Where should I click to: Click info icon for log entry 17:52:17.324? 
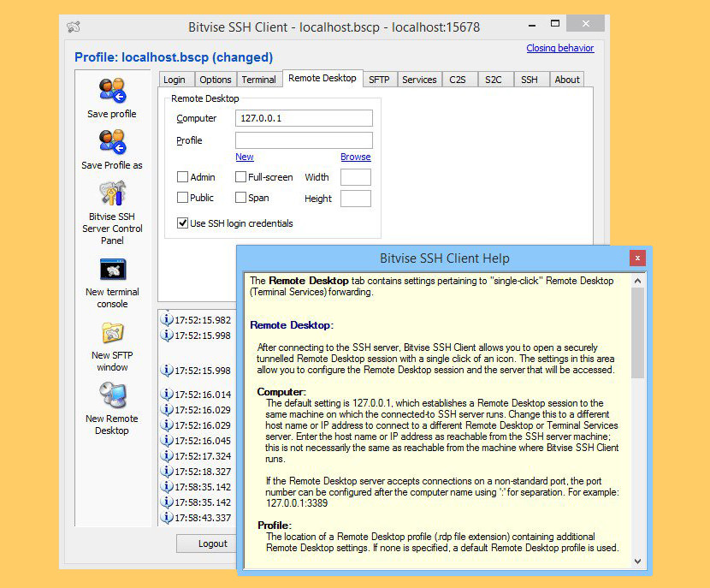point(167,455)
